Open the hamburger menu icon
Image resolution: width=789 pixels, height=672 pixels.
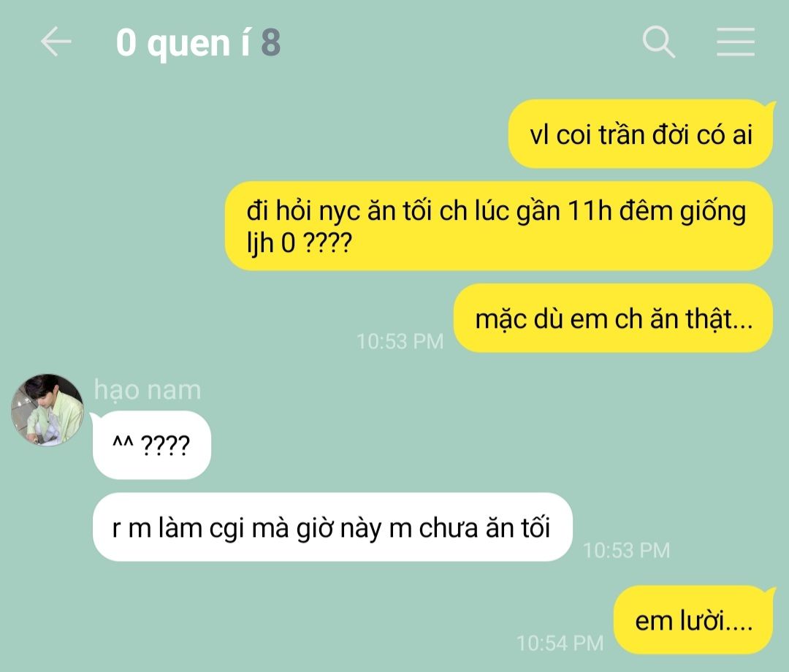click(736, 42)
